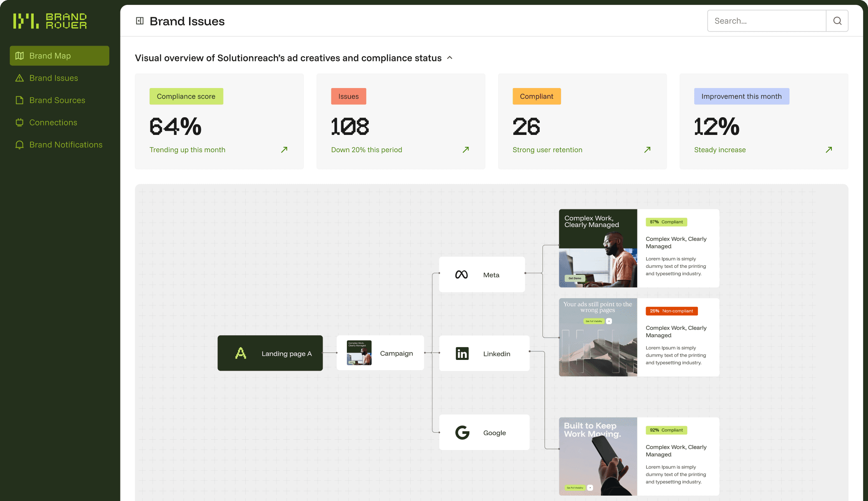Click the Compliance score green tag

(186, 96)
